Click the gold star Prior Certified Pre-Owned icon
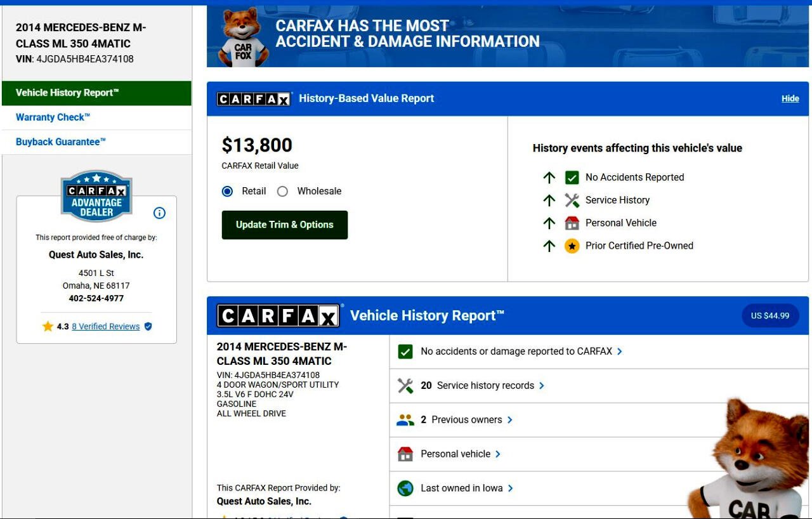This screenshot has width=812, height=519. [572, 246]
